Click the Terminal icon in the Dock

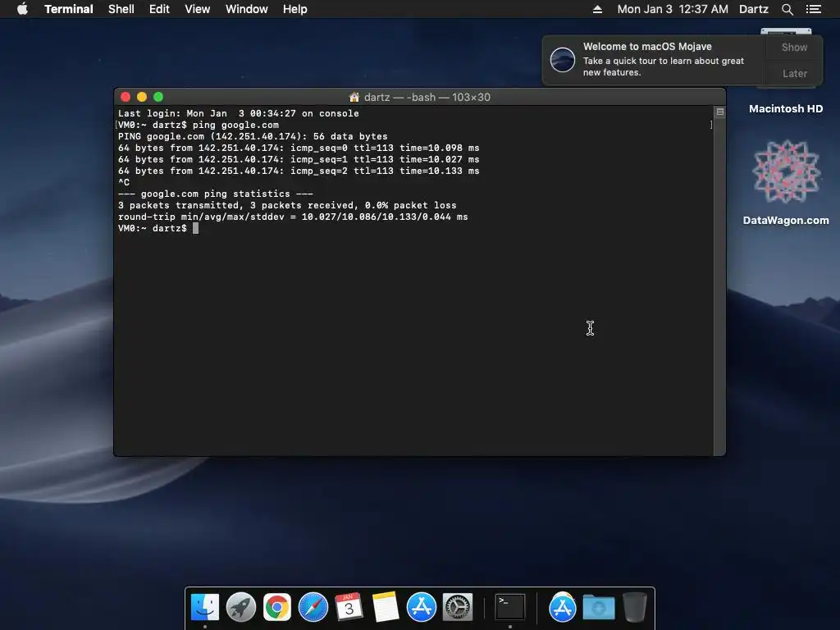click(509, 607)
